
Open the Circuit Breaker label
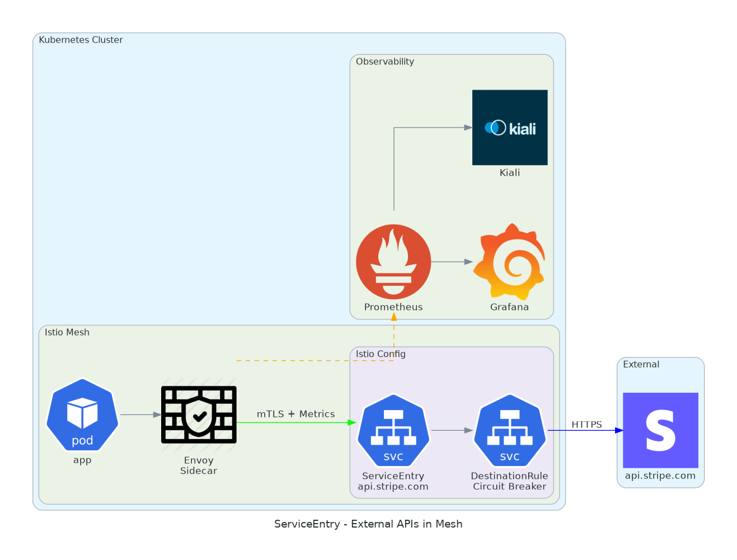pyautogui.click(x=509, y=486)
